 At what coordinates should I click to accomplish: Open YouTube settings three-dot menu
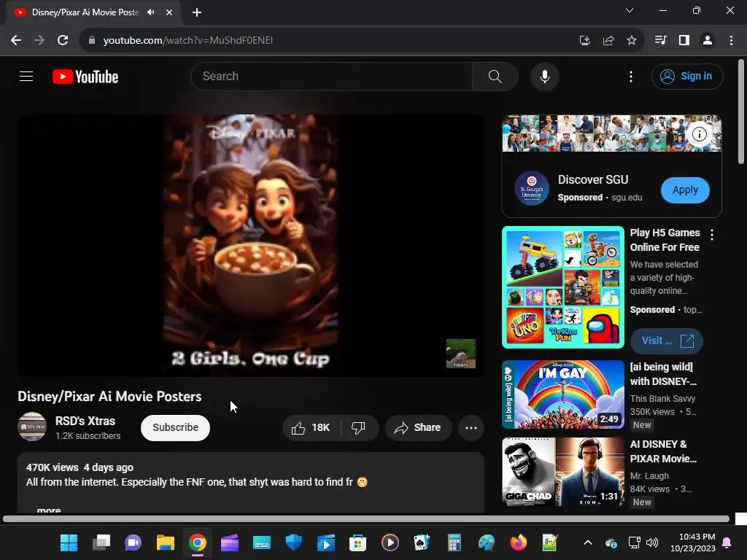[631, 76]
